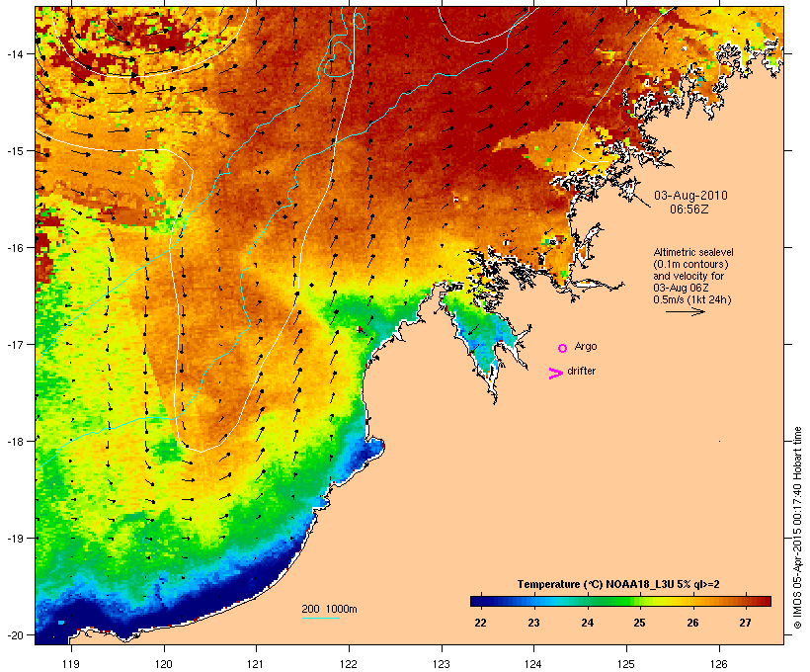The width and height of the screenshot is (810, 672).
Task: Click the colorbar tick label '27'
Action: (x=745, y=623)
